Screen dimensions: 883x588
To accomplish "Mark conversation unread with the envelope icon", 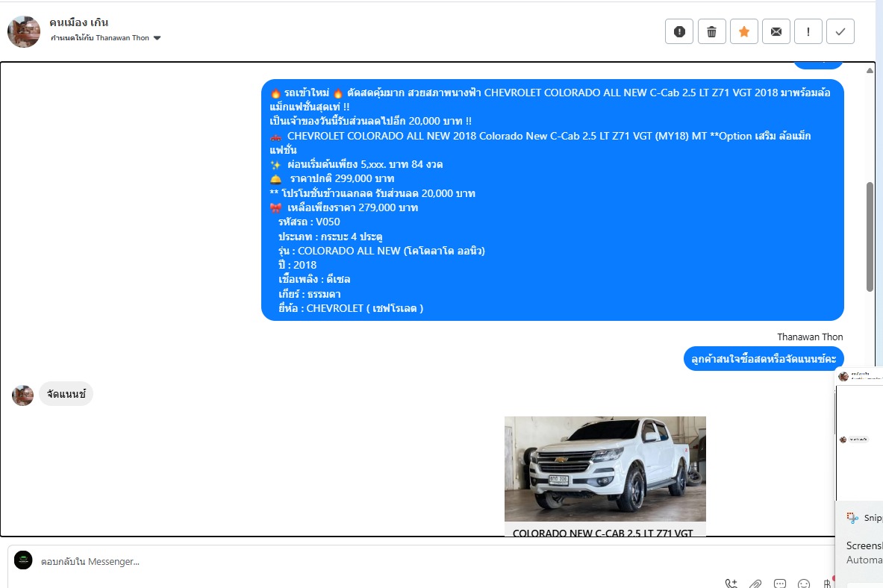I will pos(776,31).
